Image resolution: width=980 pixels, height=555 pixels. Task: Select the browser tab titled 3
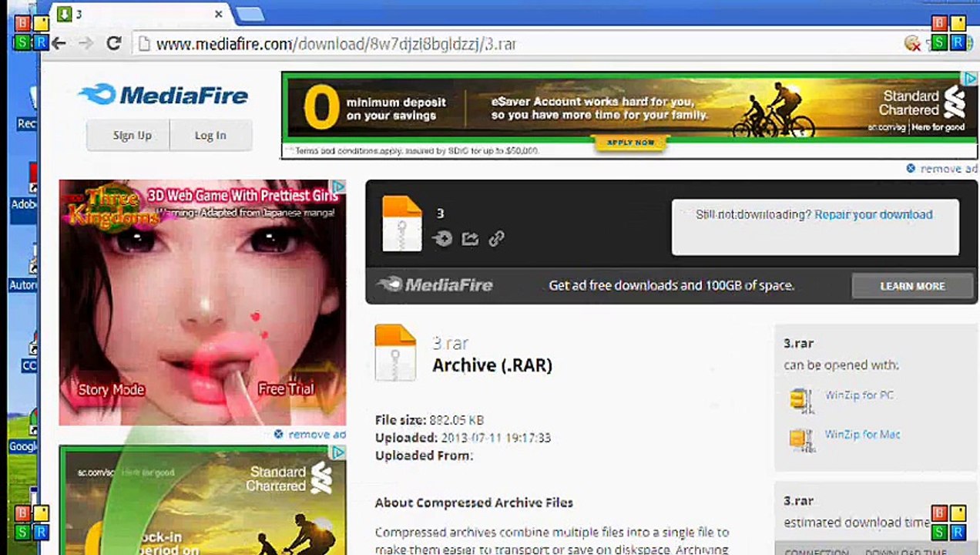[x=139, y=14]
